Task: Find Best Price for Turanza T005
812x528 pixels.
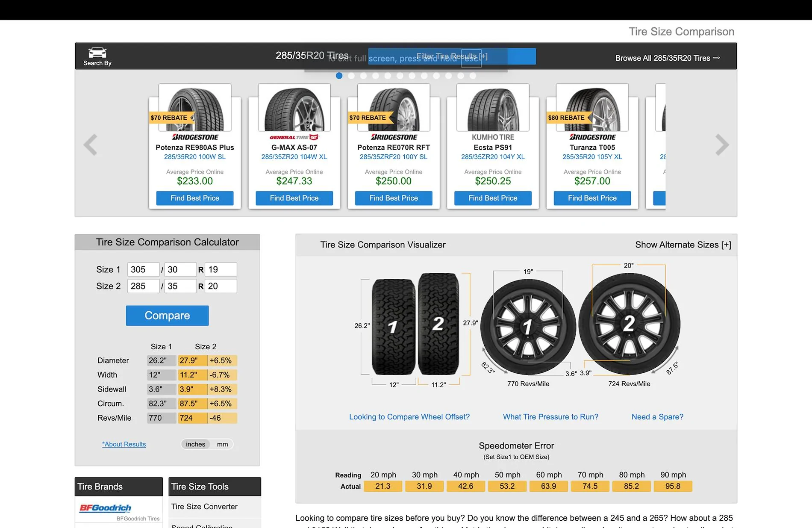Action: 592,198
